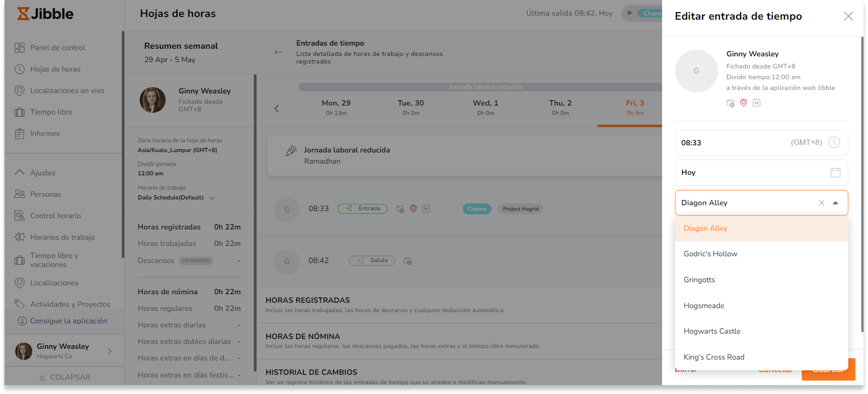Go to previous week with left chevron
This screenshot has height=394, width=868.
tap(276, 109)
